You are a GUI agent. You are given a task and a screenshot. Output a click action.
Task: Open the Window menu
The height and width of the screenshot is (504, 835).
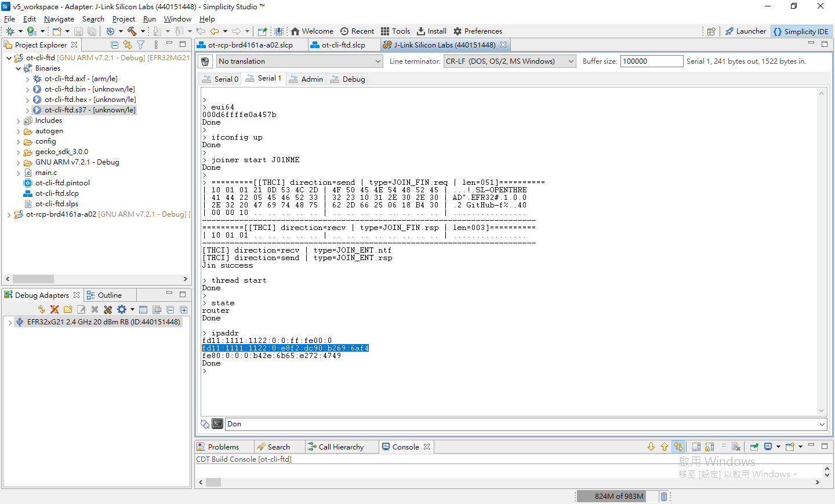click(x=177, y=19)
